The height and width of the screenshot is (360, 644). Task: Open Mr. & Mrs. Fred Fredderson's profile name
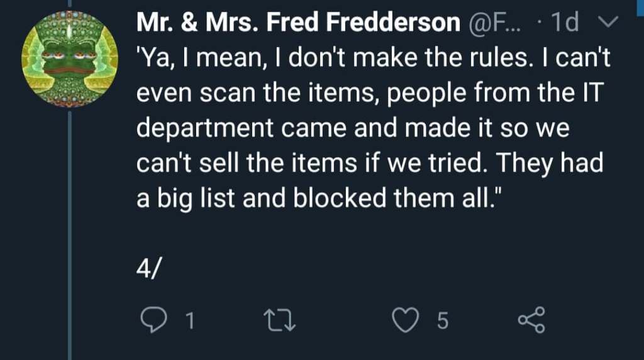(x=299, y=23)
